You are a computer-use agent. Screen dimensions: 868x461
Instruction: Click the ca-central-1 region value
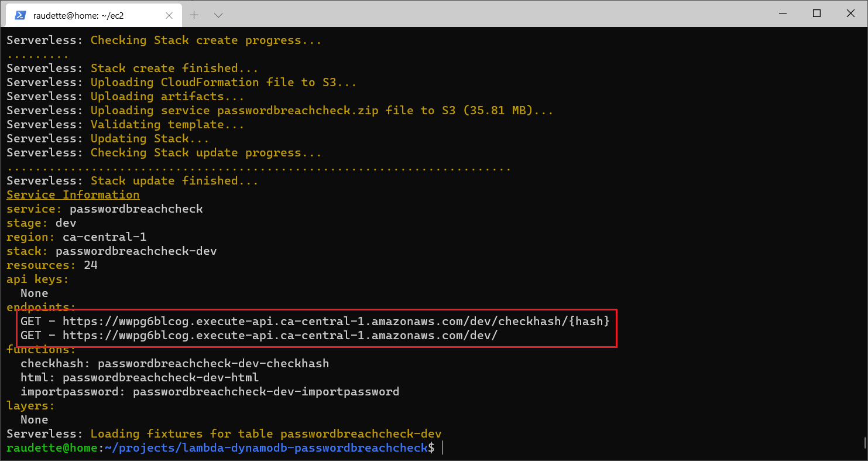(104, 237)
